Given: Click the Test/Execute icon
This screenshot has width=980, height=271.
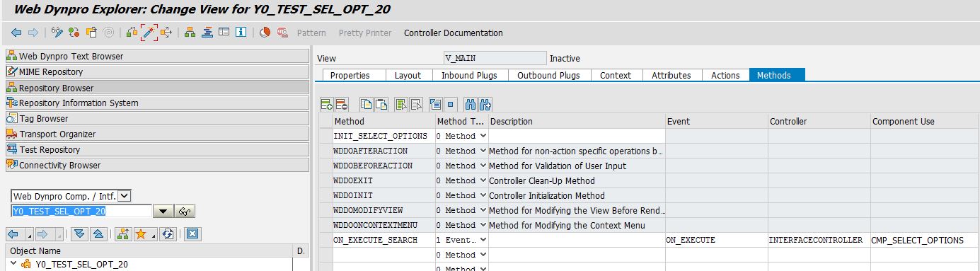Looking at the screenshot, I should pos(166,33).
